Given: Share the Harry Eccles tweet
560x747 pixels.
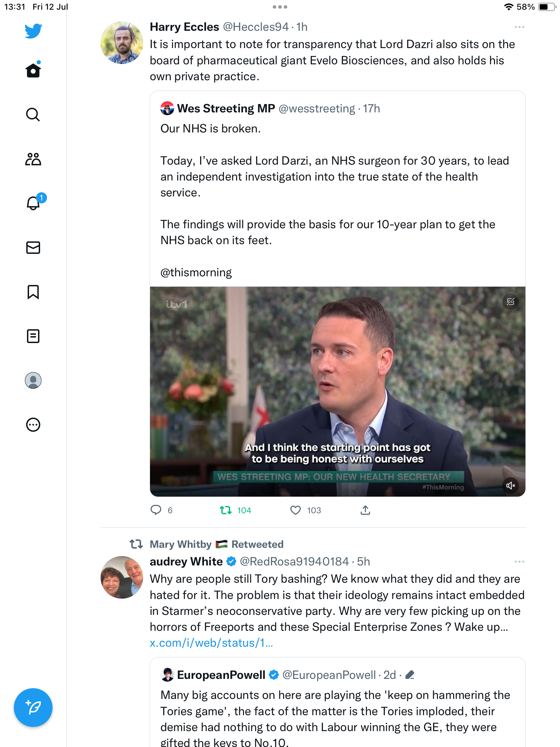Looking at the screenshot, I should pos(365,510).
